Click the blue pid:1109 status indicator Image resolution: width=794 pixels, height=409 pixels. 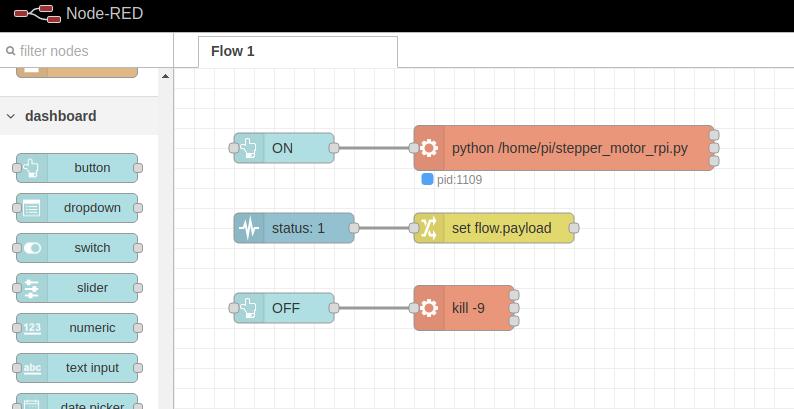427,179
